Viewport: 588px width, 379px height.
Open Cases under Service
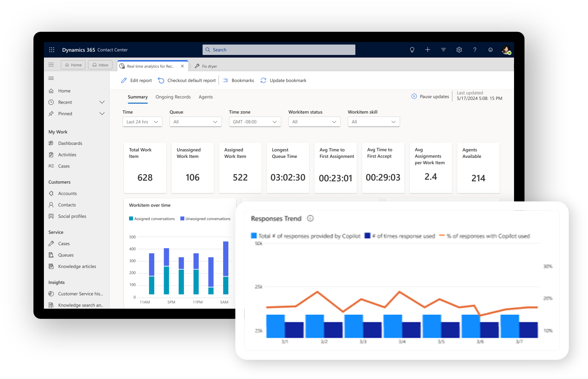pos(64,243)
